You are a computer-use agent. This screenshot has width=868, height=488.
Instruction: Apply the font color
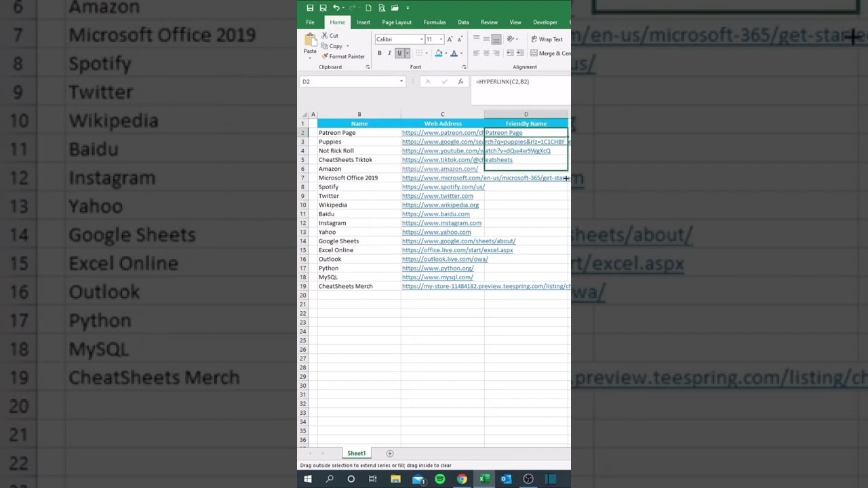(454, 54)
